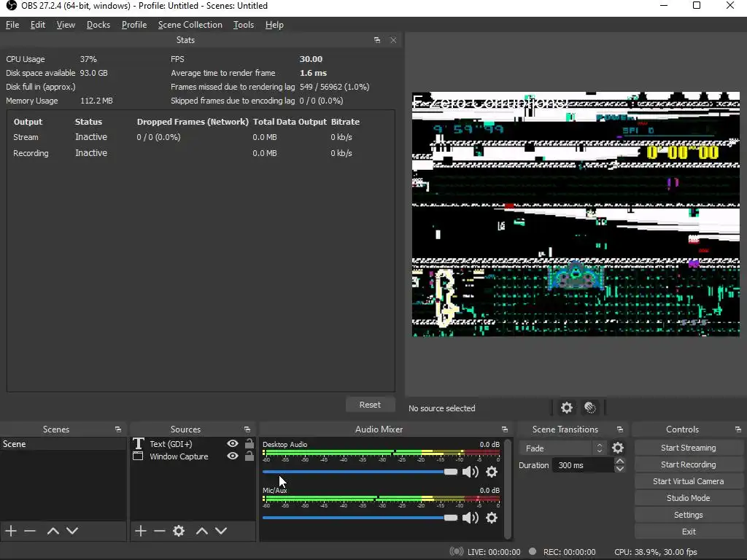
Task: Move scene up in Scenes panel
Action: pos(53,531)
